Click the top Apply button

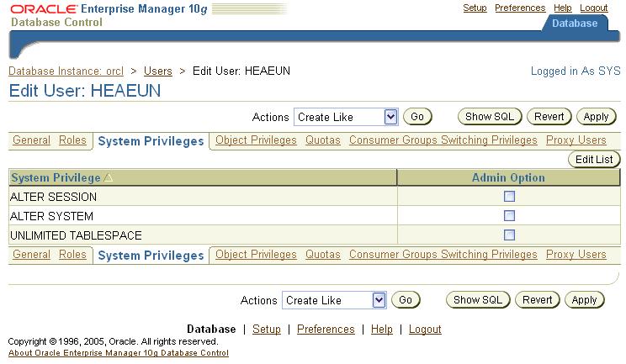click(x=596, y=117)
